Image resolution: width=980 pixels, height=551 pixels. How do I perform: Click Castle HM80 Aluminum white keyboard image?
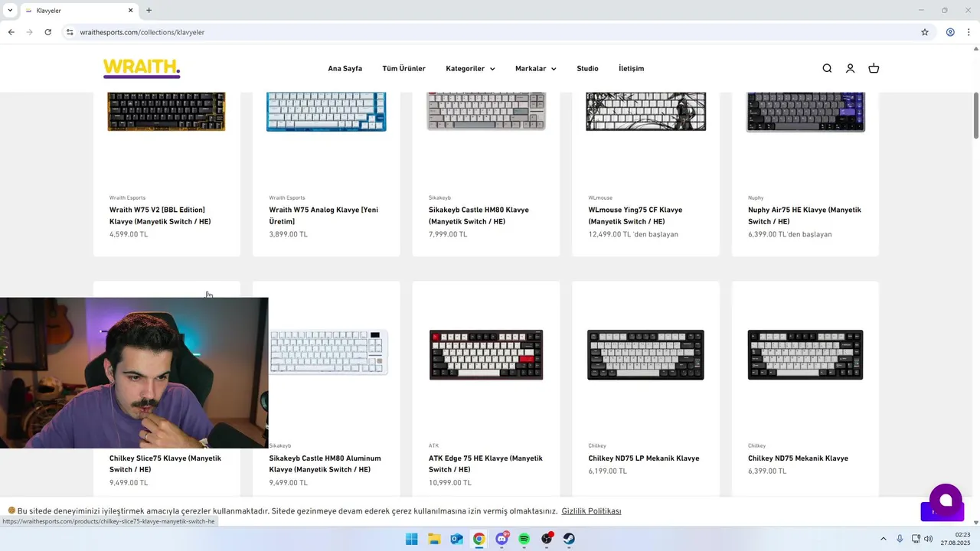[328, 353]
